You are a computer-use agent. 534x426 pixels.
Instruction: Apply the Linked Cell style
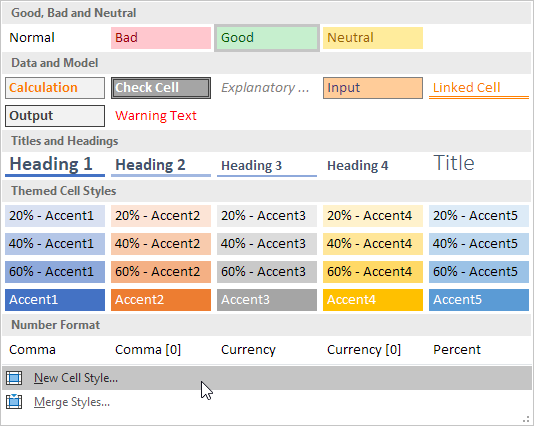click(x=479, y=88)
